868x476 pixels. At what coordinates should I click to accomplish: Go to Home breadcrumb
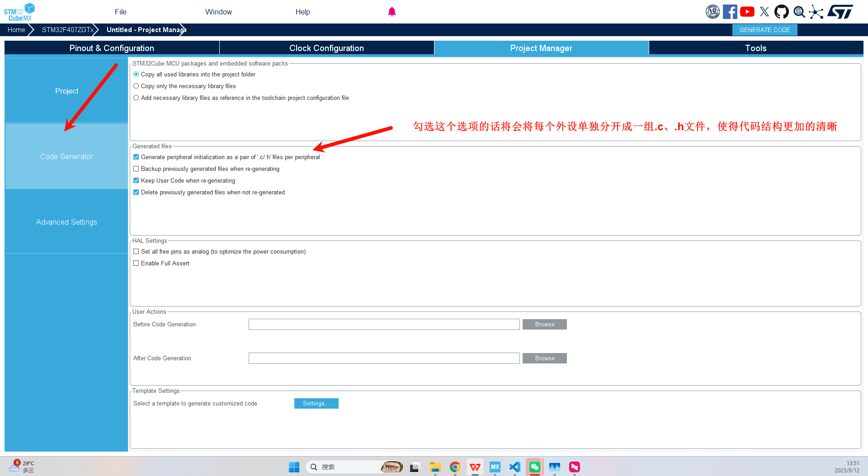point(16,30)
